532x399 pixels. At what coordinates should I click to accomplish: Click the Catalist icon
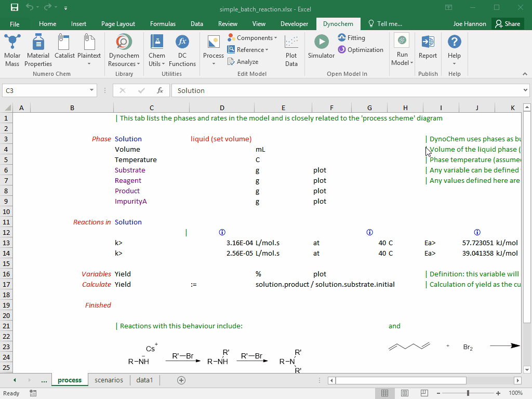(64, 49)
